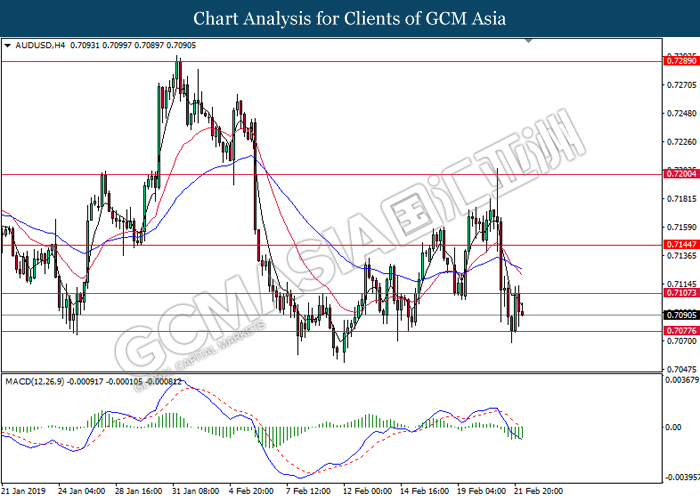
Task: Click the 21 Jan 2019 date label
Action: click(24, 491)
